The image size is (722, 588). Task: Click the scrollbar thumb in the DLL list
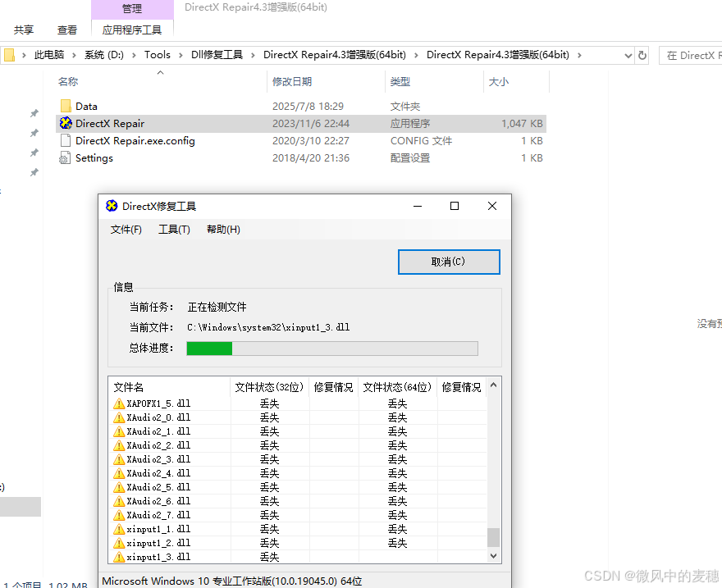tap(494, 537)
